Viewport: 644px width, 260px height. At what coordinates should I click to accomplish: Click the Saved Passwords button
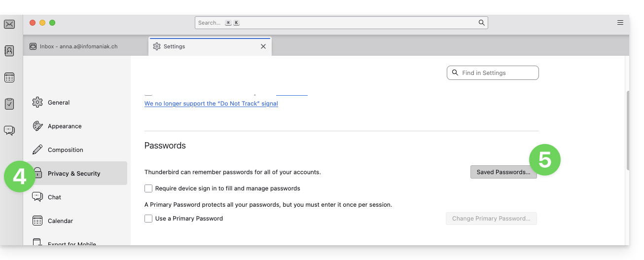tap(503, 172)
